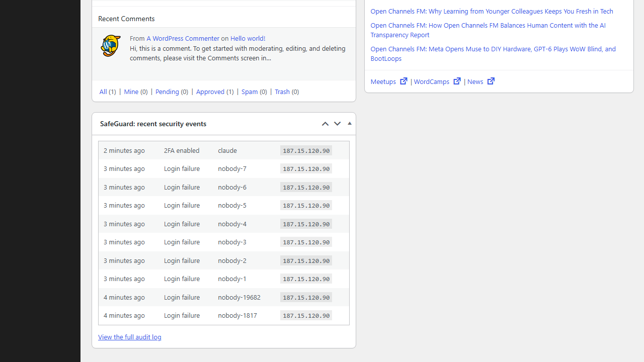644x362 pixels.
Task: Collapse the SafeGuard security events panel
Action: (x=350, y=124)
